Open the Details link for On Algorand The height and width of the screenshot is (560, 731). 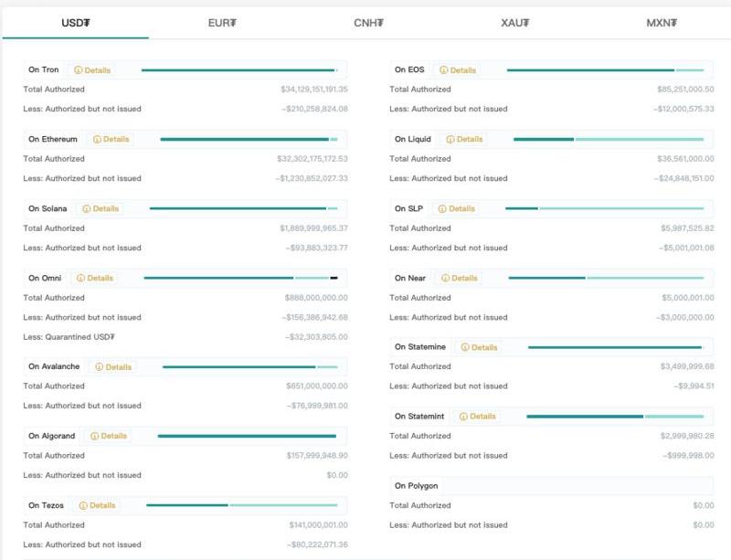[x=109, y=437]
